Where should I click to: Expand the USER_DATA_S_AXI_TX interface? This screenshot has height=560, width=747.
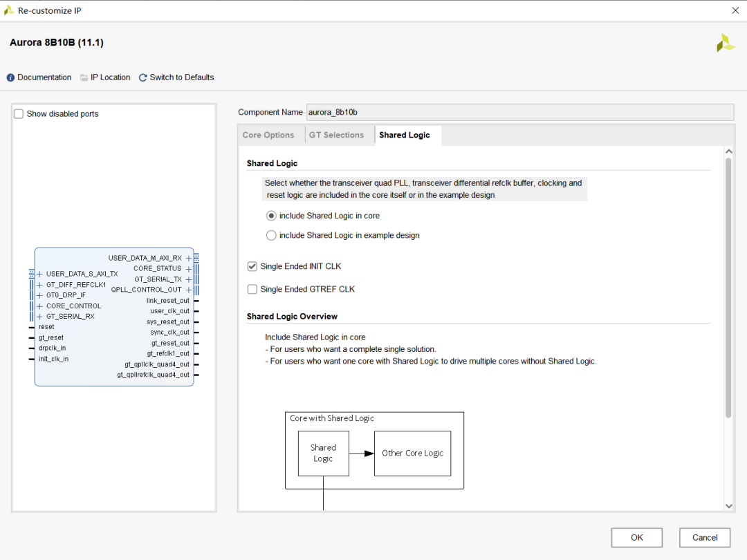click(x=39, y=274)
